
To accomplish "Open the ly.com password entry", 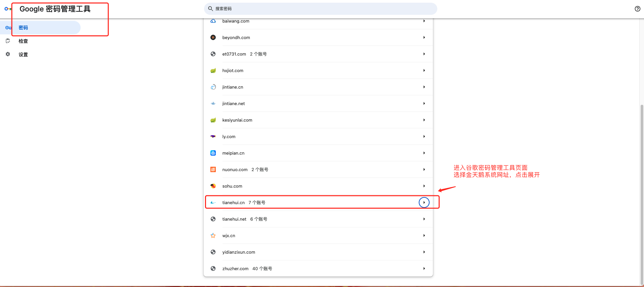I will [318, 136].
